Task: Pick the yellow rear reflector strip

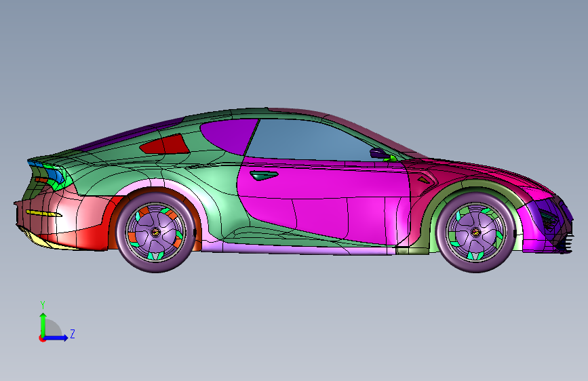Action: pos(43,214)
